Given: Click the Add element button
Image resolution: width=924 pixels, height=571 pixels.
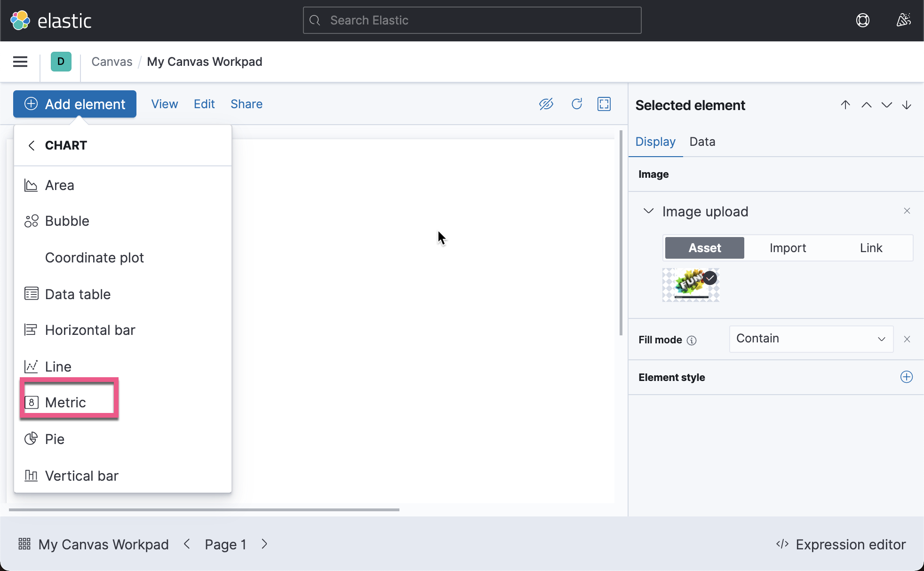Looking at the screenshot, I should 74,104.
